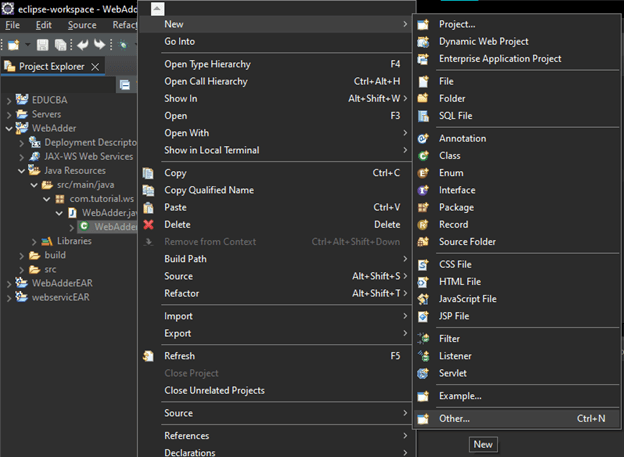Choose Other... in New submenu
Viewport: 624px width, 457px height.
tap(517, 418)
